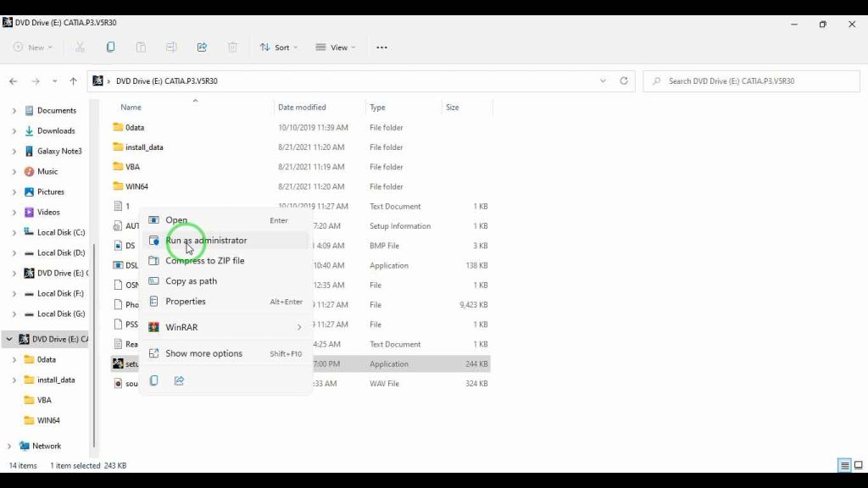
Task: Switch to details view icon in status bar
Action: click(x=844, y=466)
